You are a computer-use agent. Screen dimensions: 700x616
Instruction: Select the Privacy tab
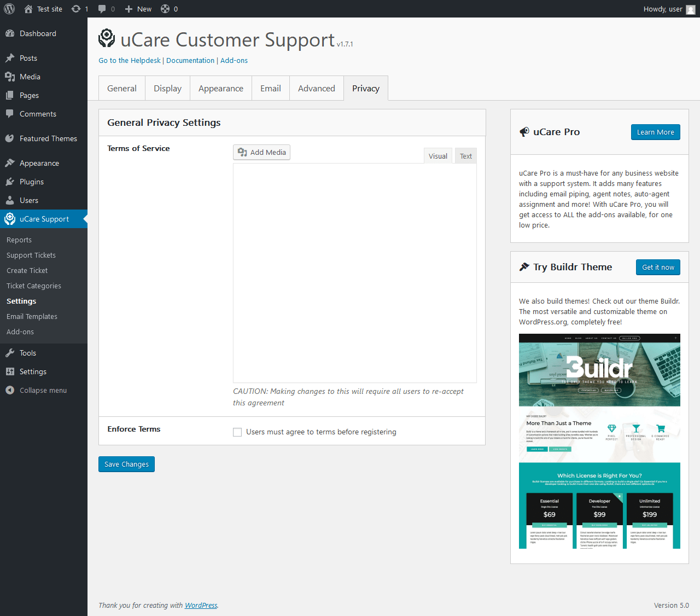[366, 88]
